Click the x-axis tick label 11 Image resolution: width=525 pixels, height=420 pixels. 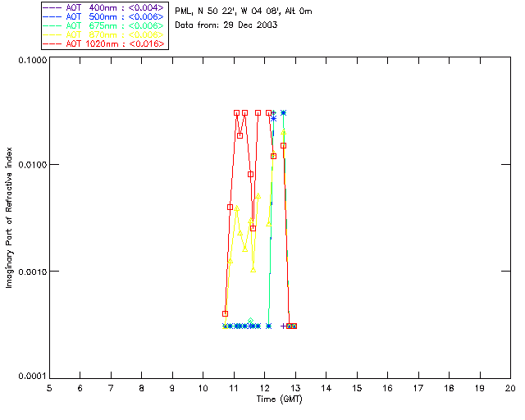tap(234, 388)
